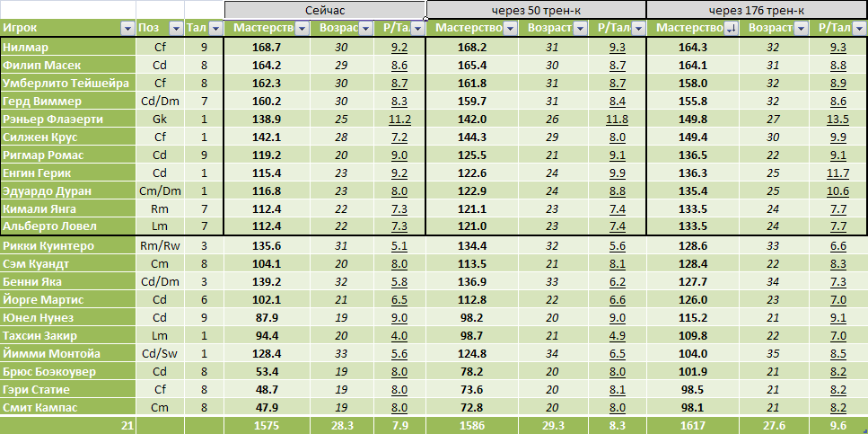Image resolution: width=868 pixels, height=434 pixels.
Task: Click the underlined 13.5 Р/Тал value
Action: click(837, 119)
